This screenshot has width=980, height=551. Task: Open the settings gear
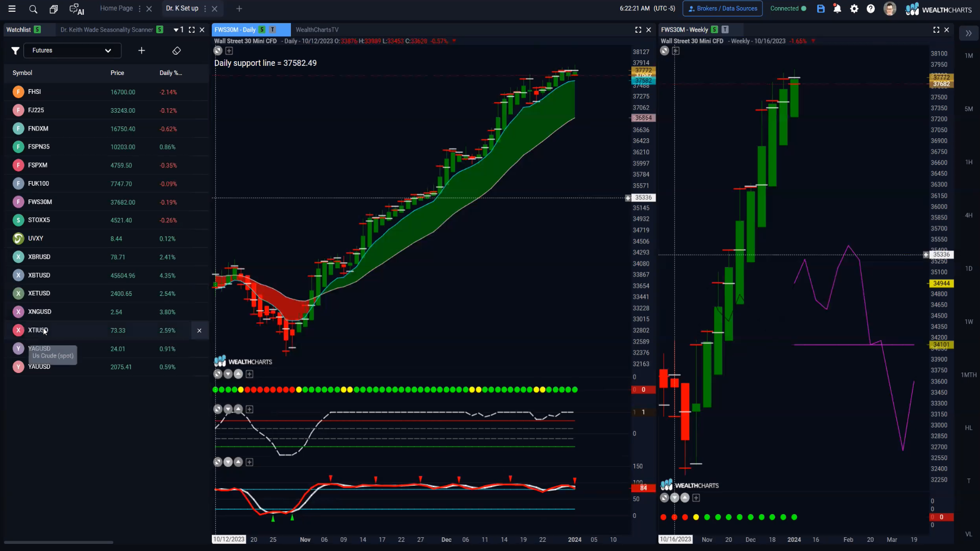(854, 9)
